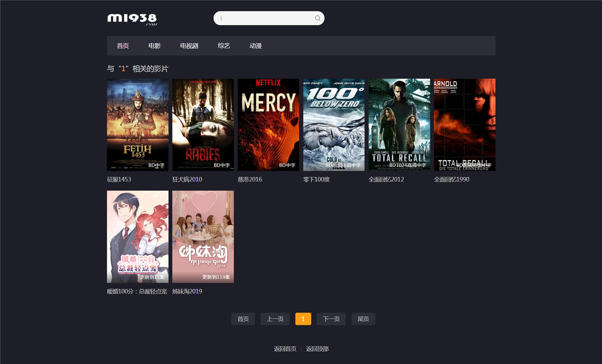Select page 1 in pagination

point(303,319)
